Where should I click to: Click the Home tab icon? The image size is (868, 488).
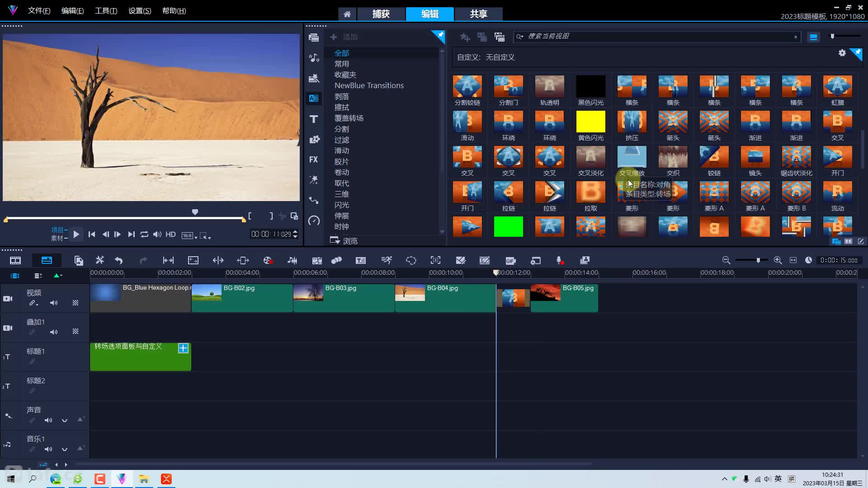347,14
